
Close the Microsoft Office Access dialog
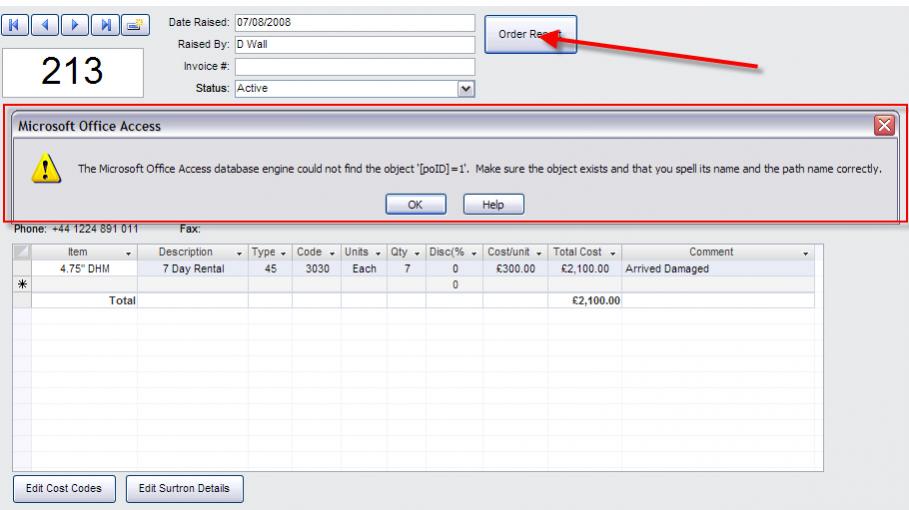click(884, 125)
